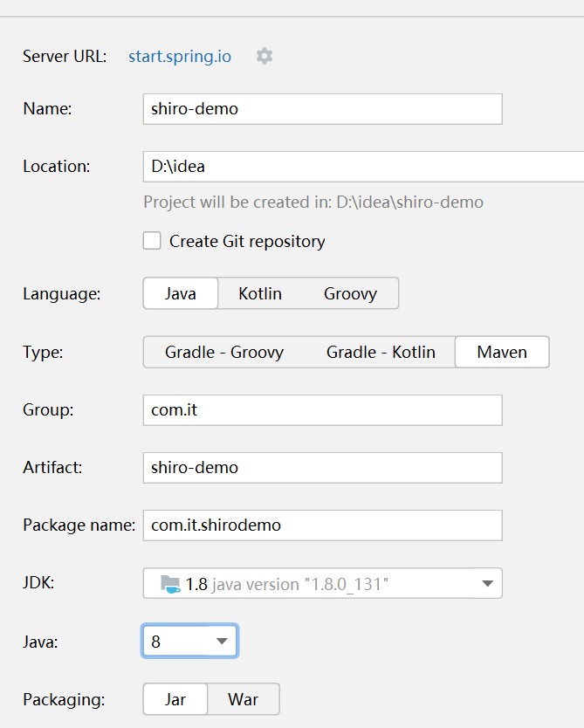This screenshot has width=584, height=728.
Task: Click the Artifact input field
Action: 322,467
